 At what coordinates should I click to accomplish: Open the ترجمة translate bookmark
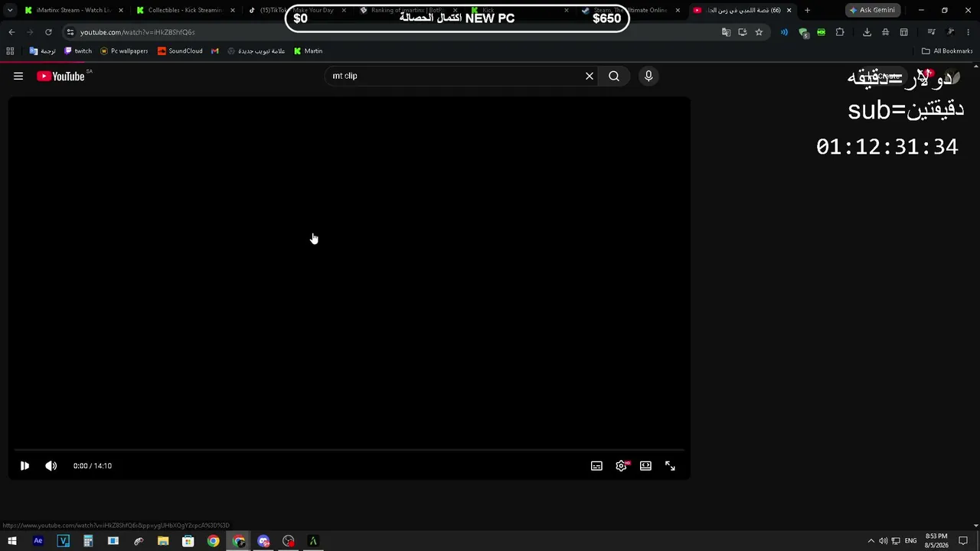point(43,51)
